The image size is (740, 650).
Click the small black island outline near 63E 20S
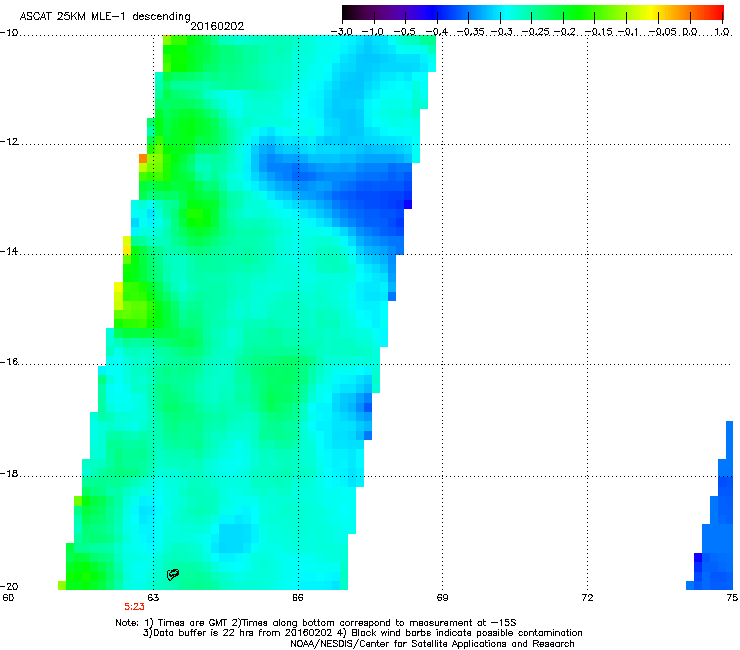click(173, 574)
